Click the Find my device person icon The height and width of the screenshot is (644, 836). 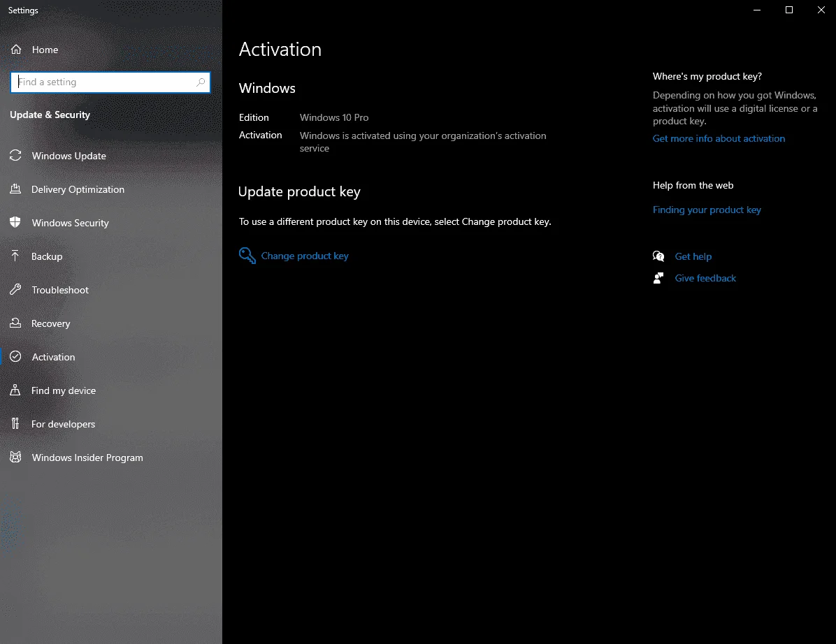(15, 390)
